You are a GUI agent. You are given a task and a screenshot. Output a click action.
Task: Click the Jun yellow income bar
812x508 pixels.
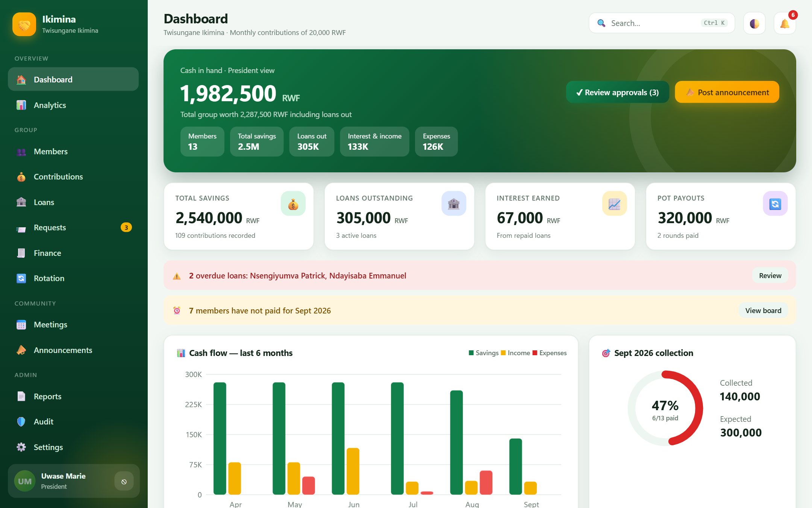click(x=353, y=471)
